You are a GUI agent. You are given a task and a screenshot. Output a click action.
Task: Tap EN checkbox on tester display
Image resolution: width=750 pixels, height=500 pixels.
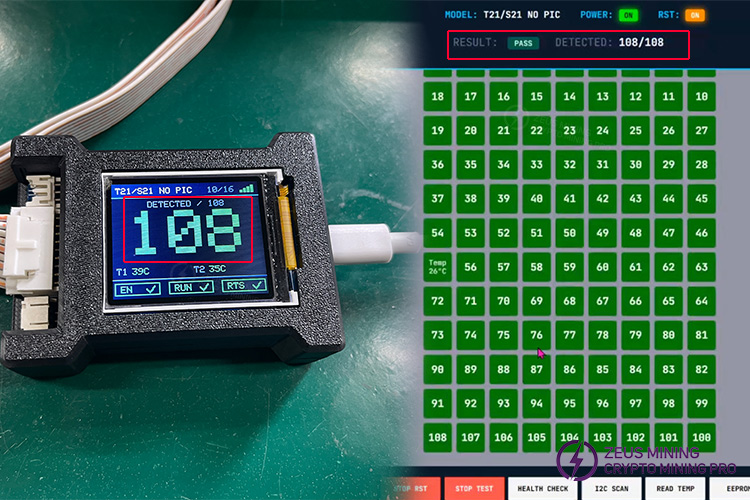pos(138,289)
